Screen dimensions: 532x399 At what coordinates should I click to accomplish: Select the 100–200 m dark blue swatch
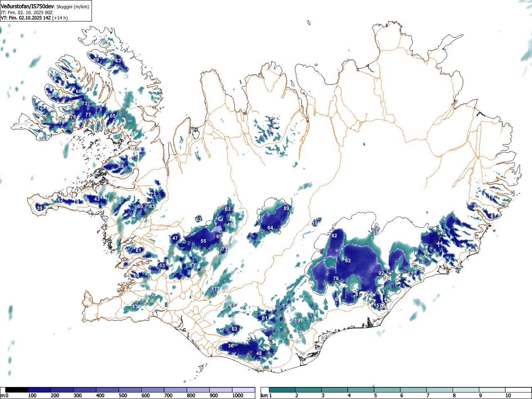coord(39,390)
